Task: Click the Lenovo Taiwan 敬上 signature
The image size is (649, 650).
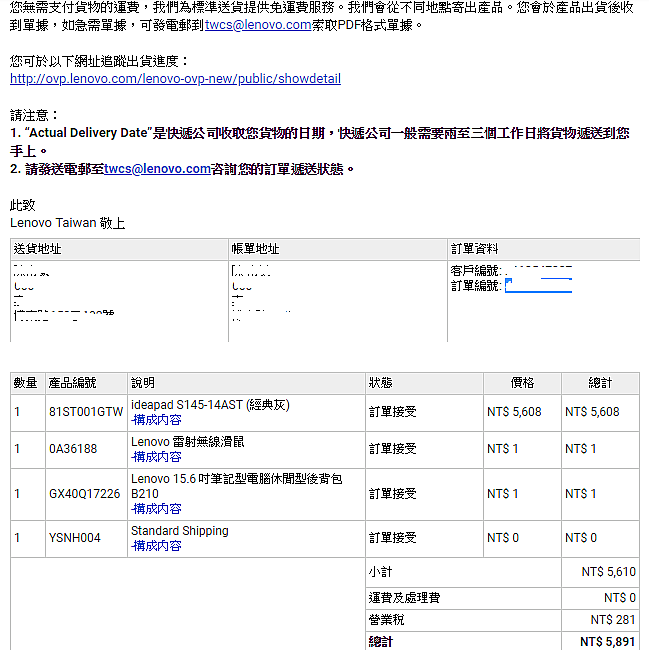Action: click(x=68, y=223)
